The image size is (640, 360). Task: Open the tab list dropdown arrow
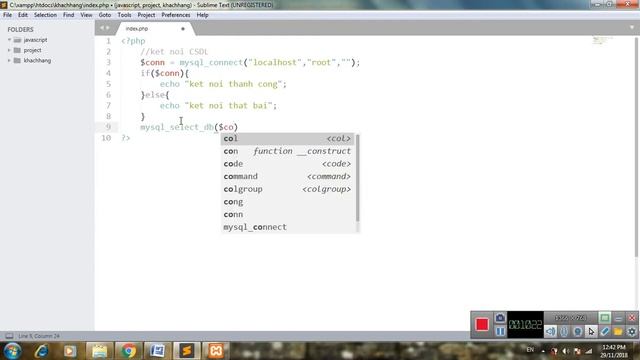coord(632,28)
